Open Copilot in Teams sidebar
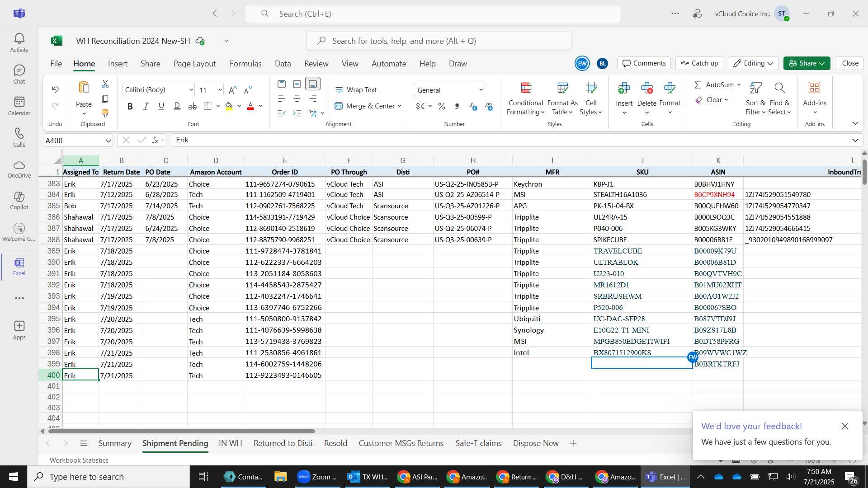This screenshot has height=488, width=868. (x=19, y=201)
